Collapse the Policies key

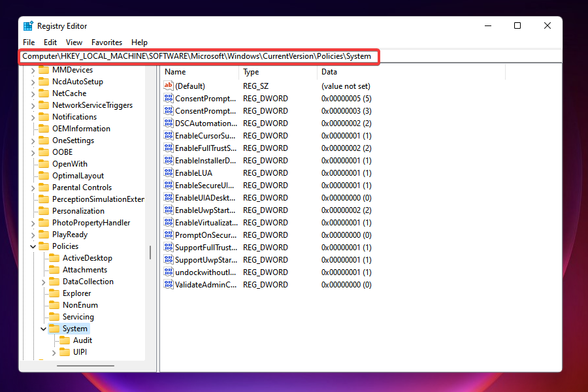(x=33, y=246)
